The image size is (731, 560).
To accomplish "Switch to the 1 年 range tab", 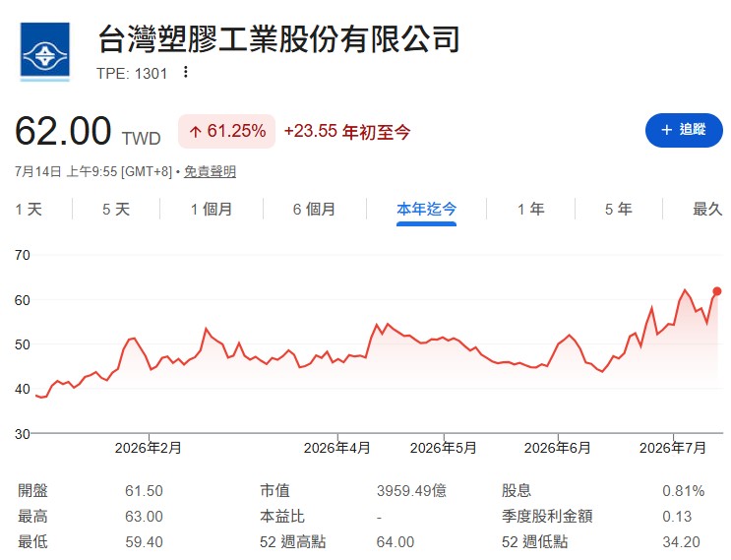I will [x=531, y=209].
